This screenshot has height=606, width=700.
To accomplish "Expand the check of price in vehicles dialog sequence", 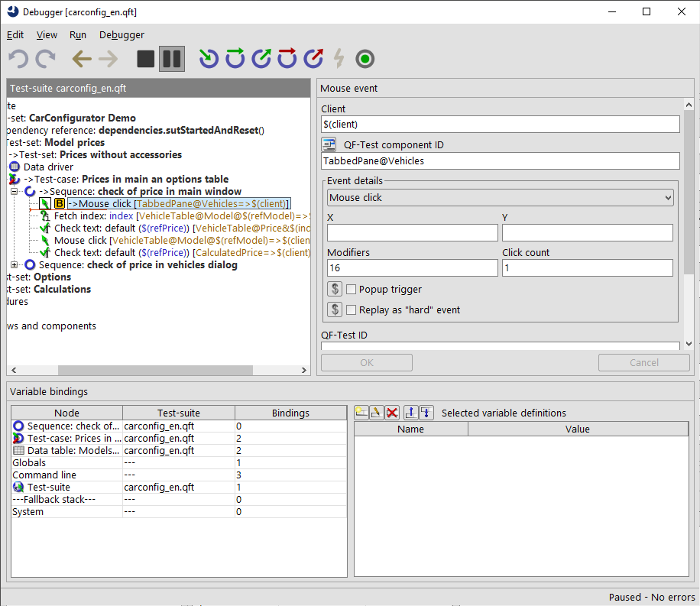I will (x=14, y=264).
